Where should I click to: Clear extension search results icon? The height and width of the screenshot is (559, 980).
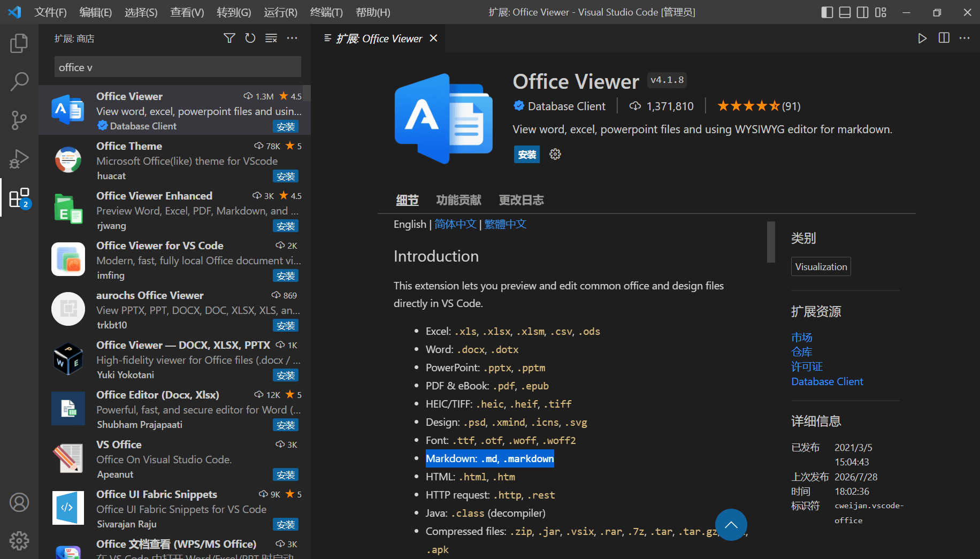click(x=271, y=38)
